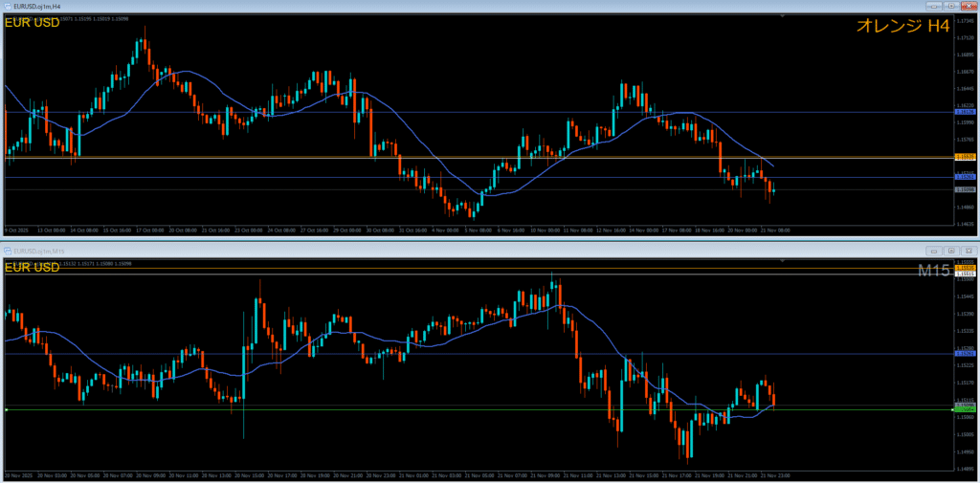Close the EURUSD M15 chart window

click(x=969, y=251)
